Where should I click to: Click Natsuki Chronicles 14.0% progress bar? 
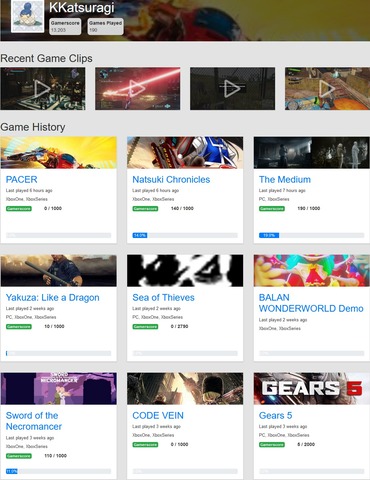[185, 235]
